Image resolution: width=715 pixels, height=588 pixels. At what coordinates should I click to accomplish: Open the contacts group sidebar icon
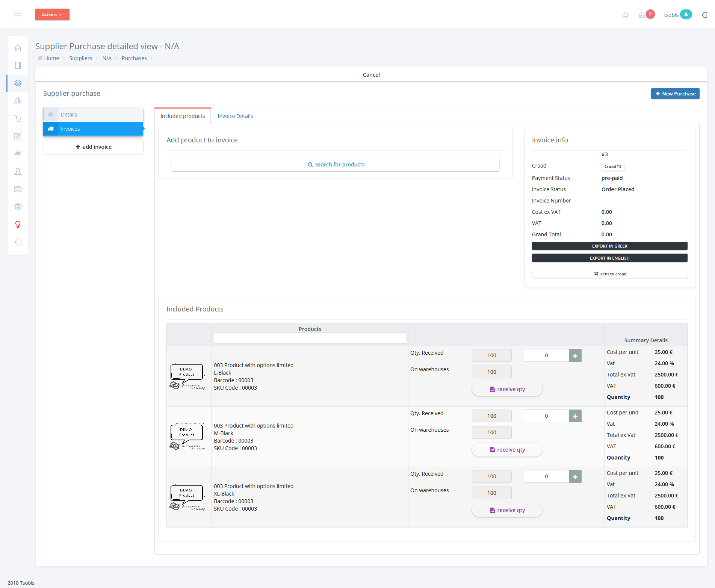[x=18, y=101]
